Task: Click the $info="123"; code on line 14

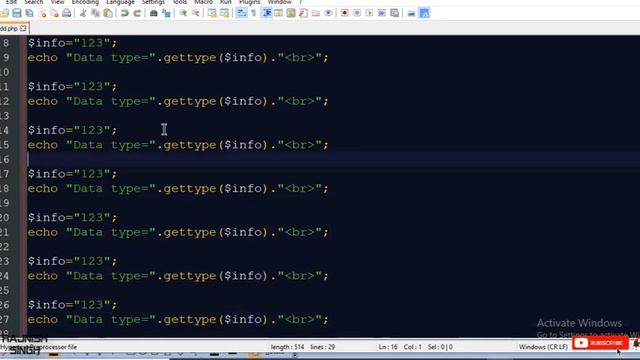Action: click(x=72, y=130)
